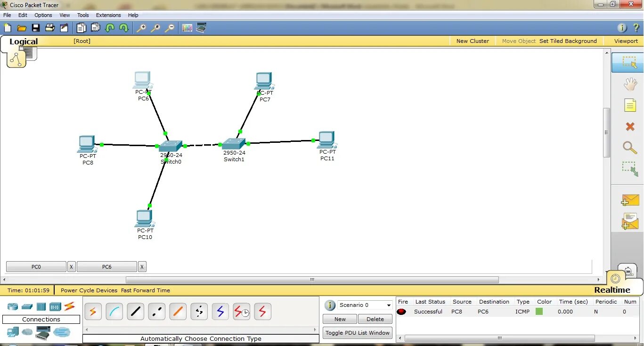The height and width of the screenshot is (346, 644).
Task: Select the Copper Straight-Through cable
Action: click(135, 311)
